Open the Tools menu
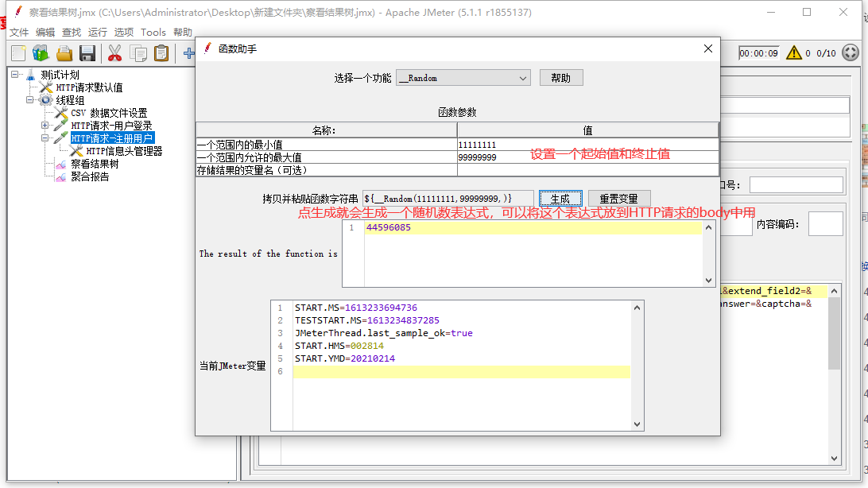 click(153, 32)
